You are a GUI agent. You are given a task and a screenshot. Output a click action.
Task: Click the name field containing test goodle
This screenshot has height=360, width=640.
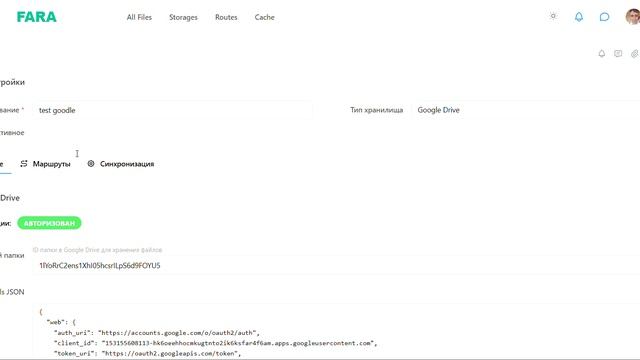coord(173,110)
